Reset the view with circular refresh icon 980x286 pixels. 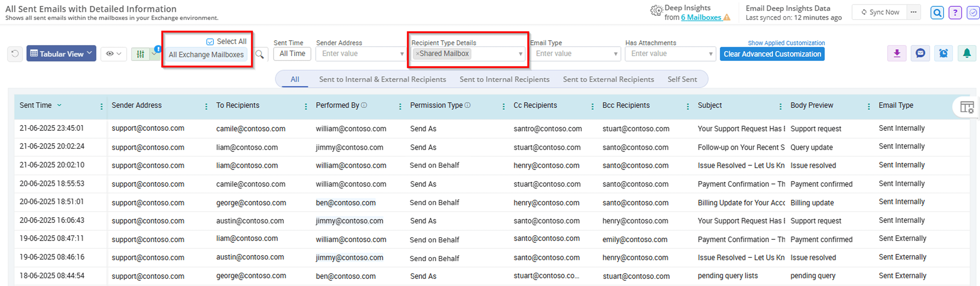point(15,54)
